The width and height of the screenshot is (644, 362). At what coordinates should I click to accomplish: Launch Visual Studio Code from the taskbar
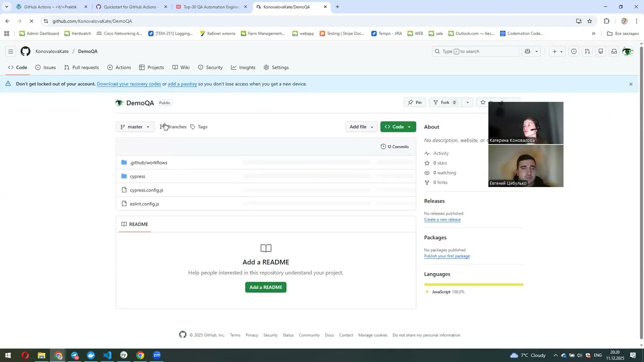point(107,355)
